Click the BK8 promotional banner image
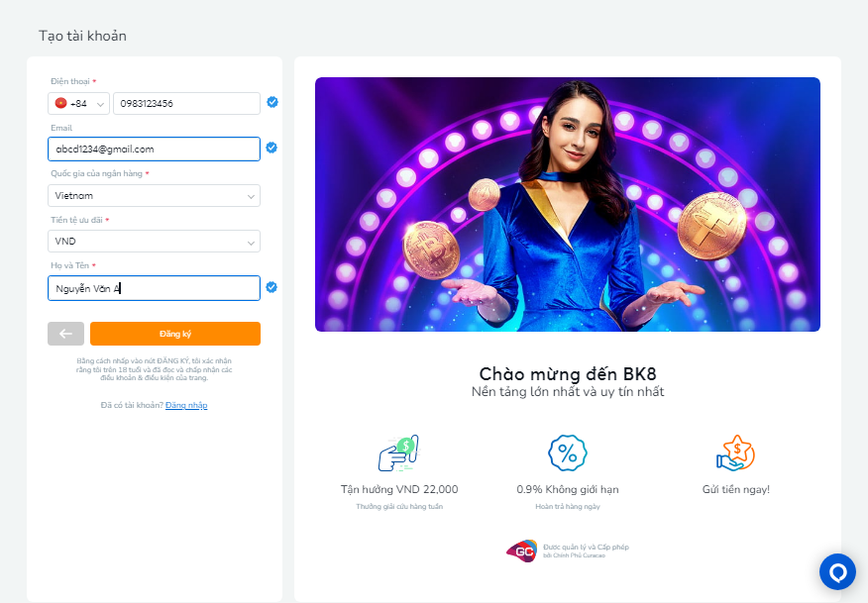The height and width of the screenshot is (603, 868). click(x=568, y=205)
